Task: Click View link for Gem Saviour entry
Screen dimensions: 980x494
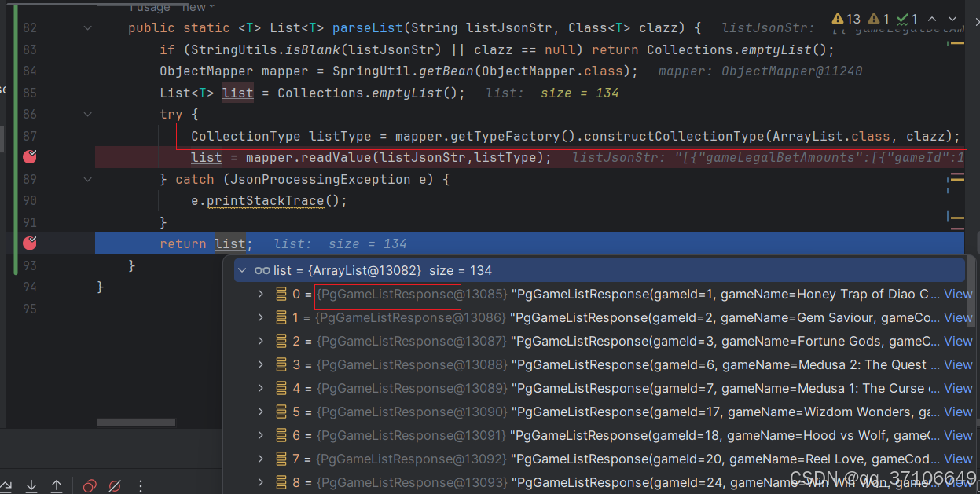Action: coord(957,317)
